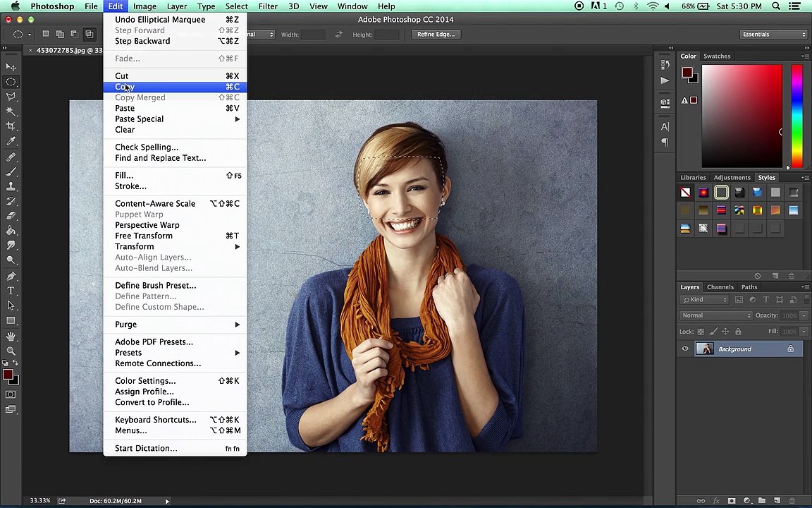Expand the Purge submenu
This screenshot has height=508, width=812.
(175, 325)
